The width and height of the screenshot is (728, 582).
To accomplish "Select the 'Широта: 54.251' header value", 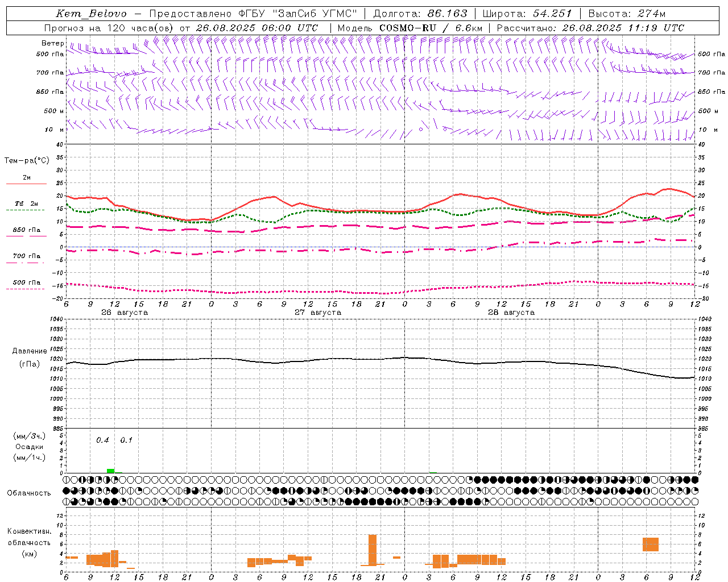I will (x=527, y=14).
